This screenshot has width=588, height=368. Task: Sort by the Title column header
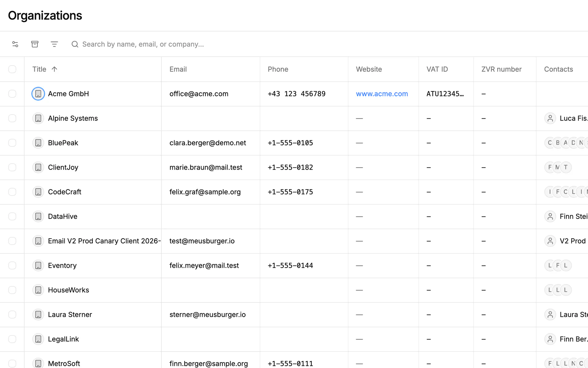(x=39, y=69)
